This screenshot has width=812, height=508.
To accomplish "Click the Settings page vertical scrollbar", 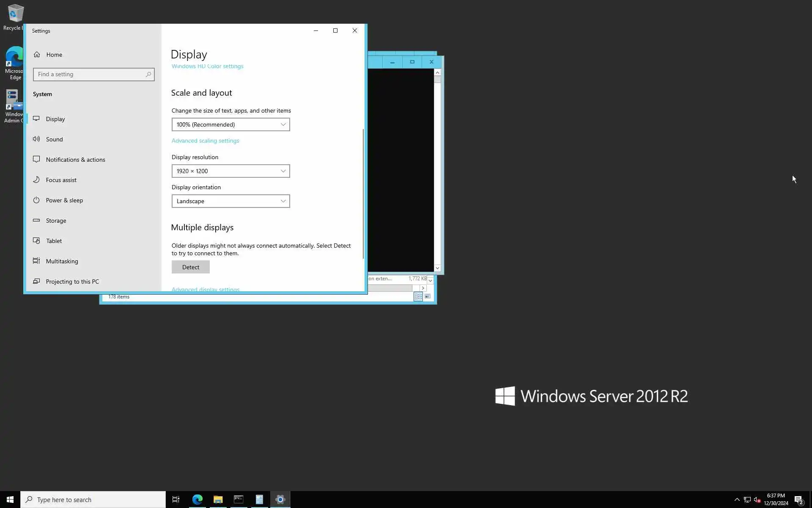I will pyautogui.click(x=363, y=193).
